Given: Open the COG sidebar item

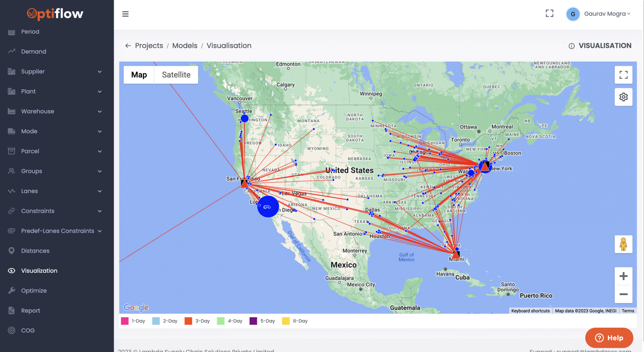Looking at the screenshot, I should (29, 330).
